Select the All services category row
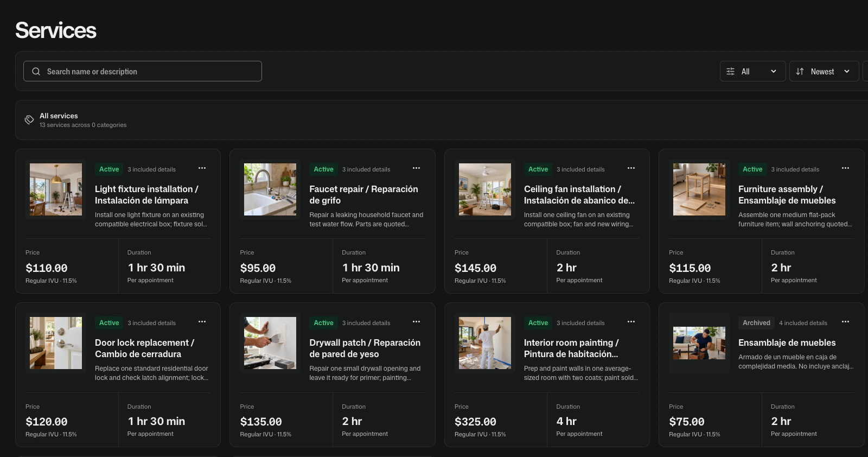 click(442, 120)
